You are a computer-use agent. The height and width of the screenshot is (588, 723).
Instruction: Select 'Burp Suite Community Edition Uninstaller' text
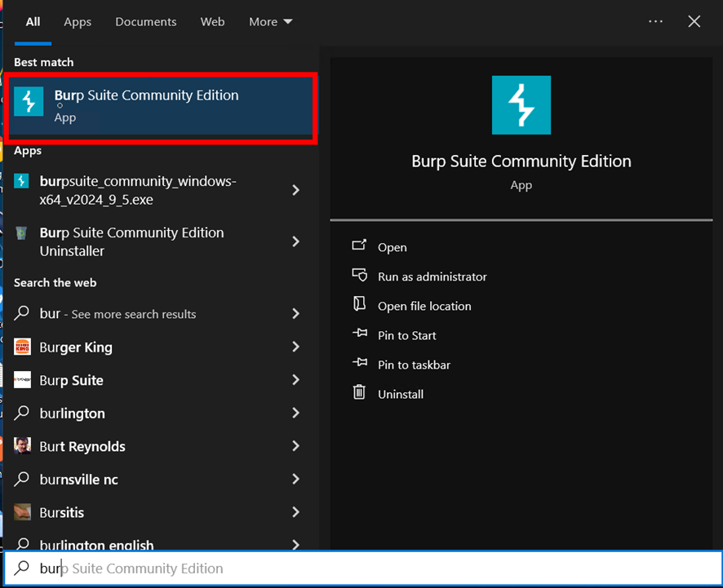(132, 241)
